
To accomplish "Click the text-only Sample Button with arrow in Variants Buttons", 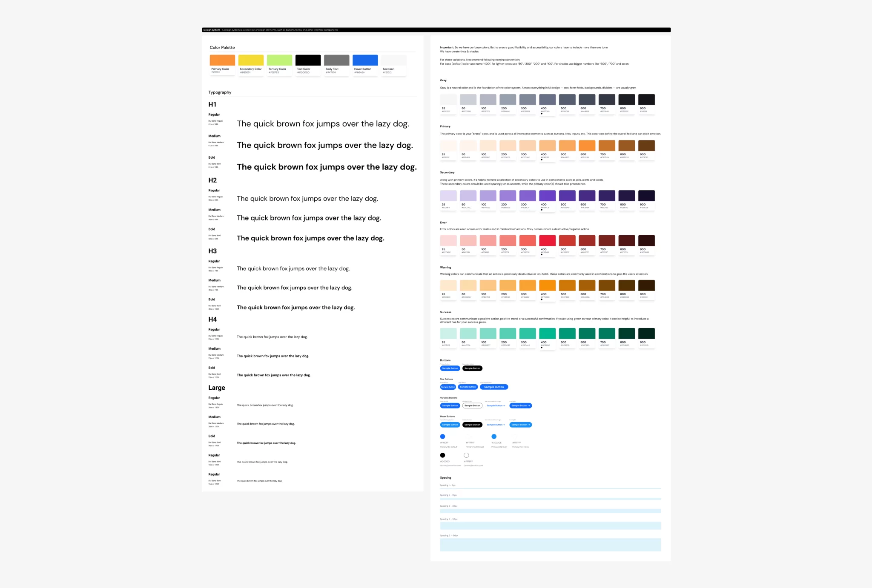I will 496,406.
